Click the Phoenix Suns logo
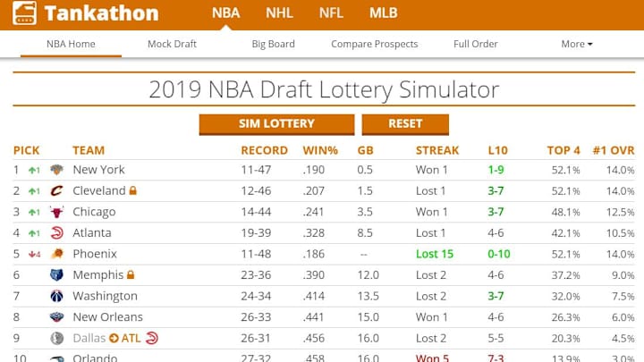This screenshot has width=644, height=362. click(x=57, y=254)
